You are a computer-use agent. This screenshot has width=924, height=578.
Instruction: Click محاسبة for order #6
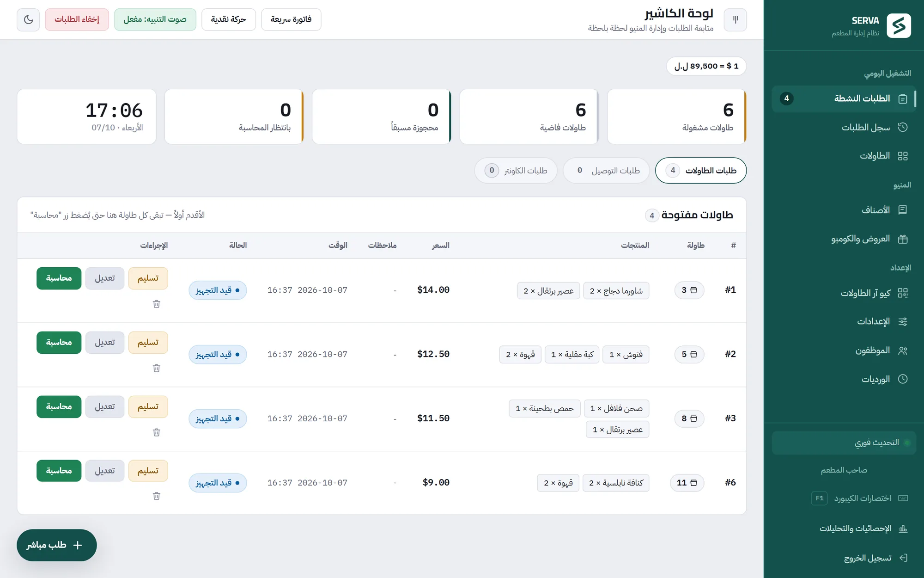(x=59, y=471)
